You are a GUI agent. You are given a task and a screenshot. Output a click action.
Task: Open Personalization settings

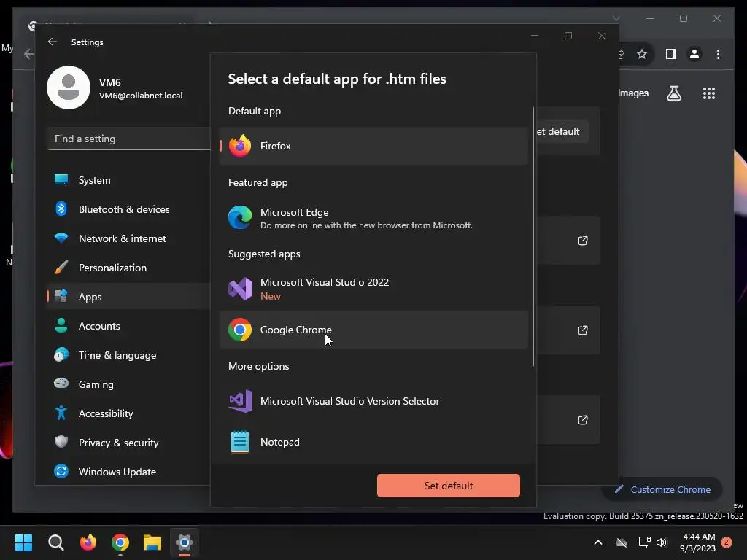point(128,268)
